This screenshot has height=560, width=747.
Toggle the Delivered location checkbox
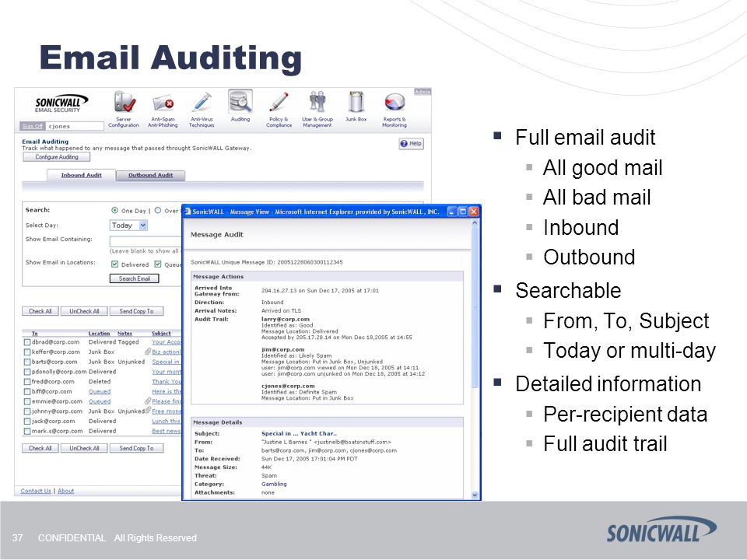tap(115, 264)
